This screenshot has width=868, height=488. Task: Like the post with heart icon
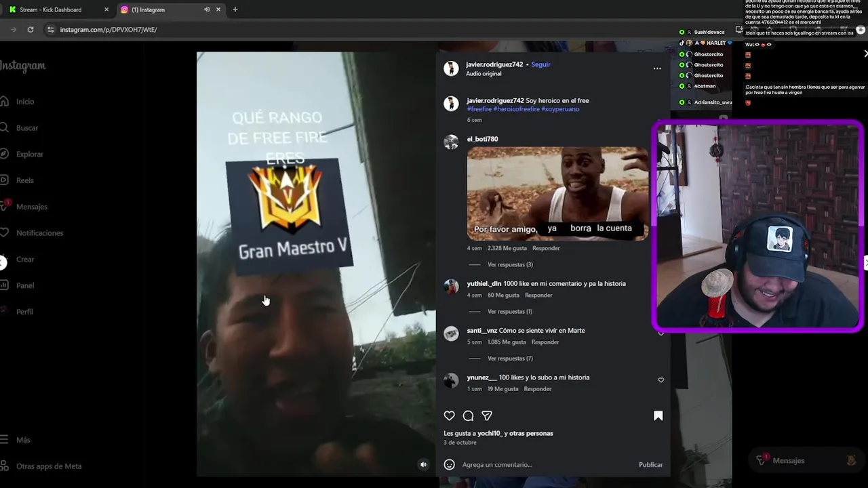pos(449,415)
